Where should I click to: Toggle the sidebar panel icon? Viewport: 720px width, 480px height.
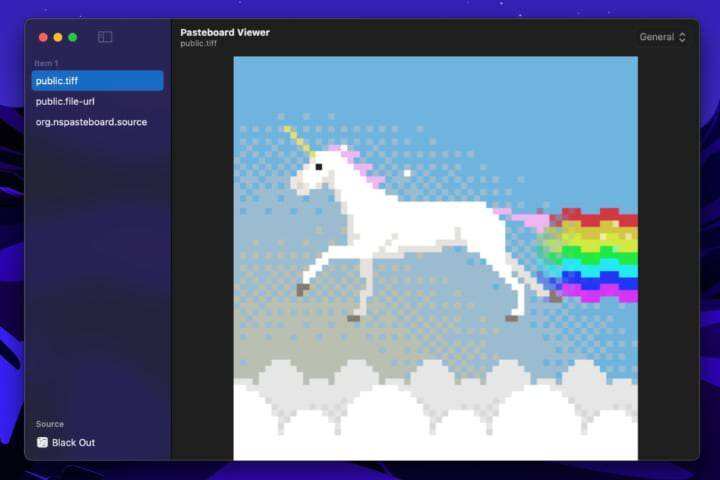[105, 37]
